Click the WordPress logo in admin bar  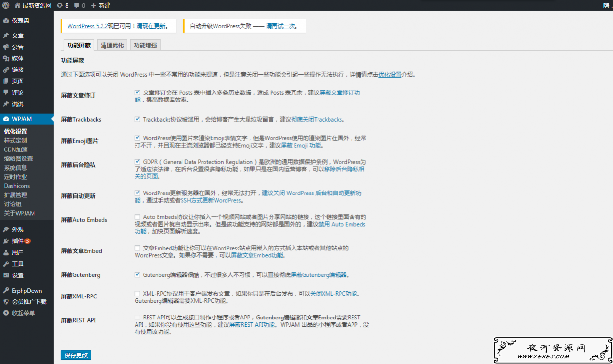tap(6, 5)
